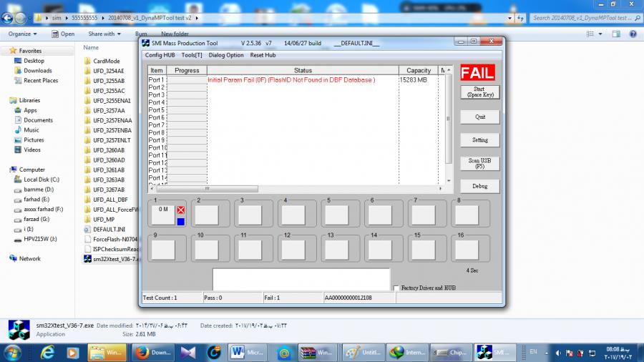Select the sm32Xtest_V36-7 exe file
The height and width of the screenshot is (362, 644).
click(x=112, y=259)
